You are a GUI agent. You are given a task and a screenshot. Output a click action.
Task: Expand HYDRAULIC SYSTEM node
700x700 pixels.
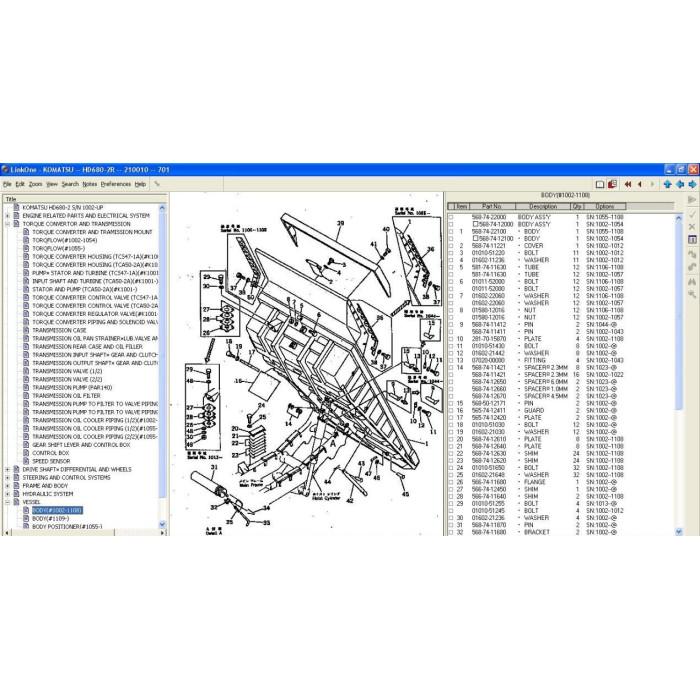7,494
